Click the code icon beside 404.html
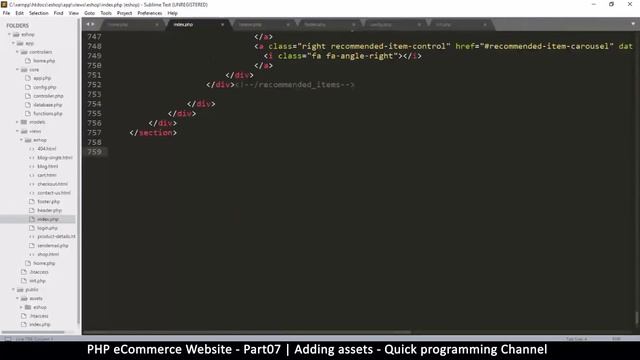The height and width of the screenshot is (360, 640). point(32,149)
